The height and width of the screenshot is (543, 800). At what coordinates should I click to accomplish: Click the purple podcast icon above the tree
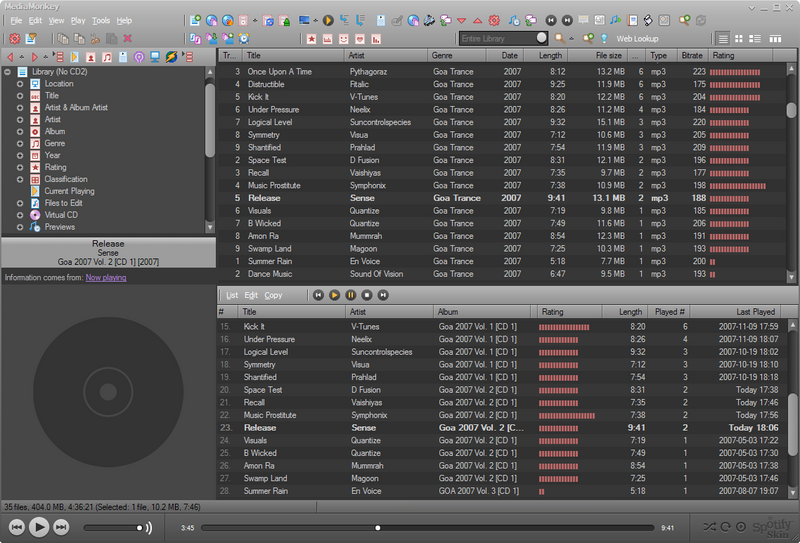(x=139, y=57)
